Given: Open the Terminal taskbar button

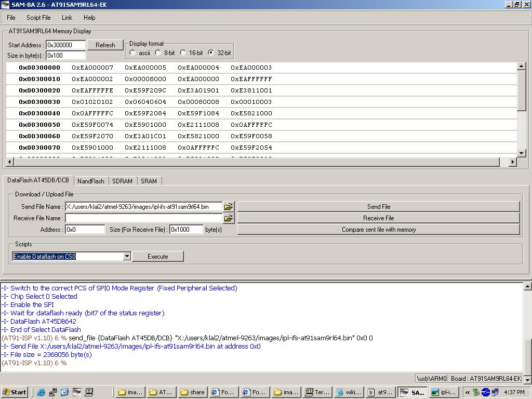Looking at the screenshot, I should pyautogui.click(x=317, y=392).
